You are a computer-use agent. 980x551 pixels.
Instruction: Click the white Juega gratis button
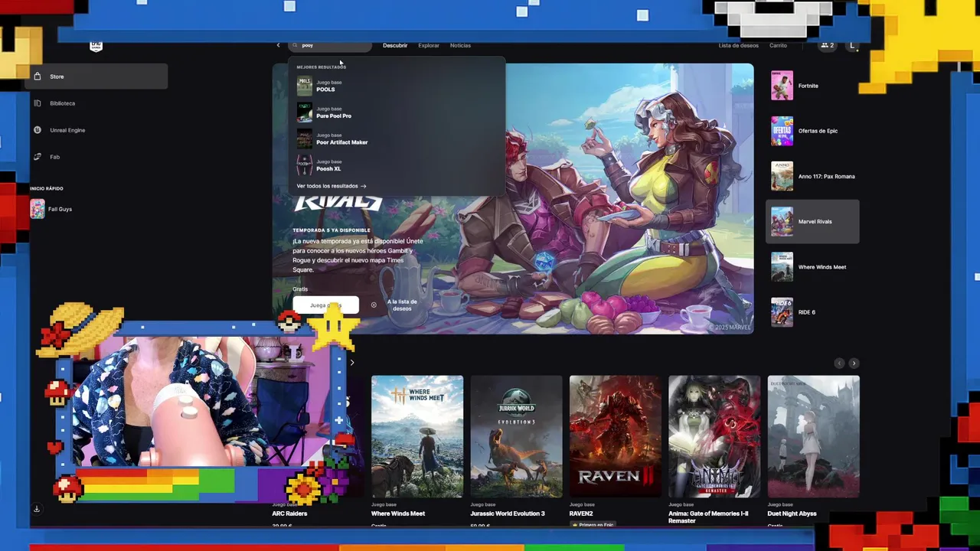tap(325, 305)
